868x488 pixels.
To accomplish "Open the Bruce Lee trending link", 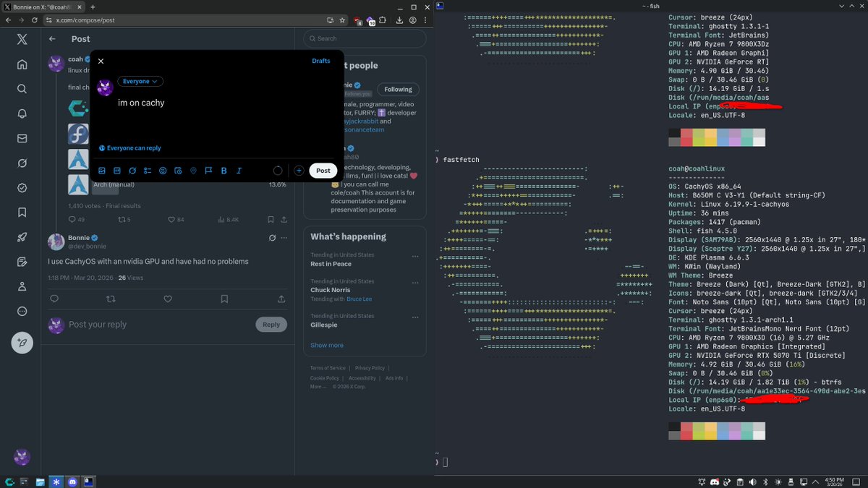I will point(359,299).
